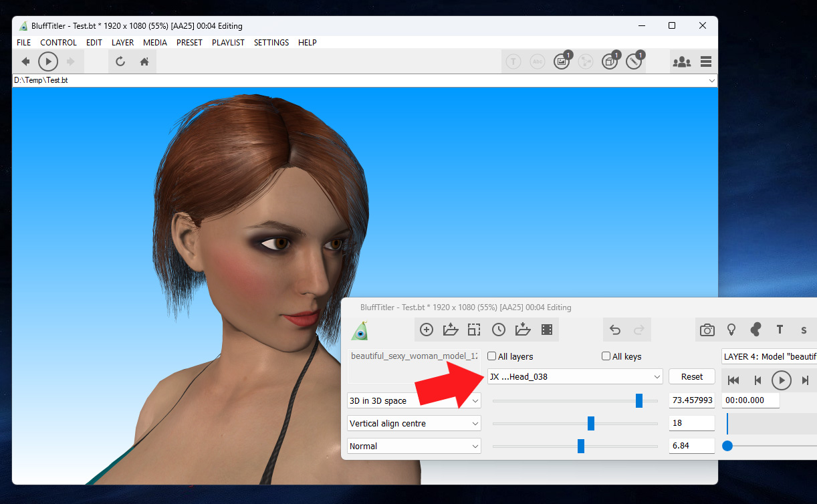
Task: Click the 00:00.000 time input field
Action: [750, 400]
